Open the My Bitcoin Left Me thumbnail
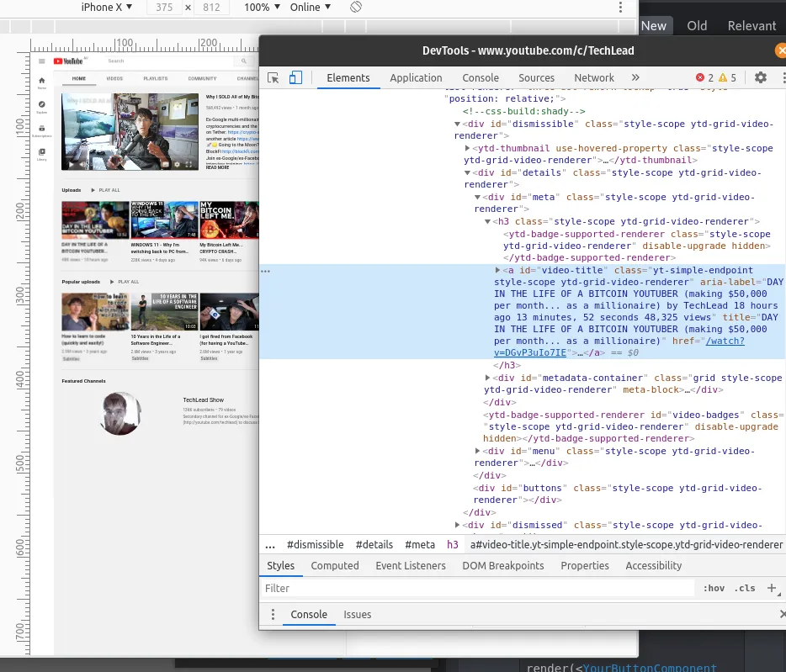786x672 pixels. pos(229,220)
